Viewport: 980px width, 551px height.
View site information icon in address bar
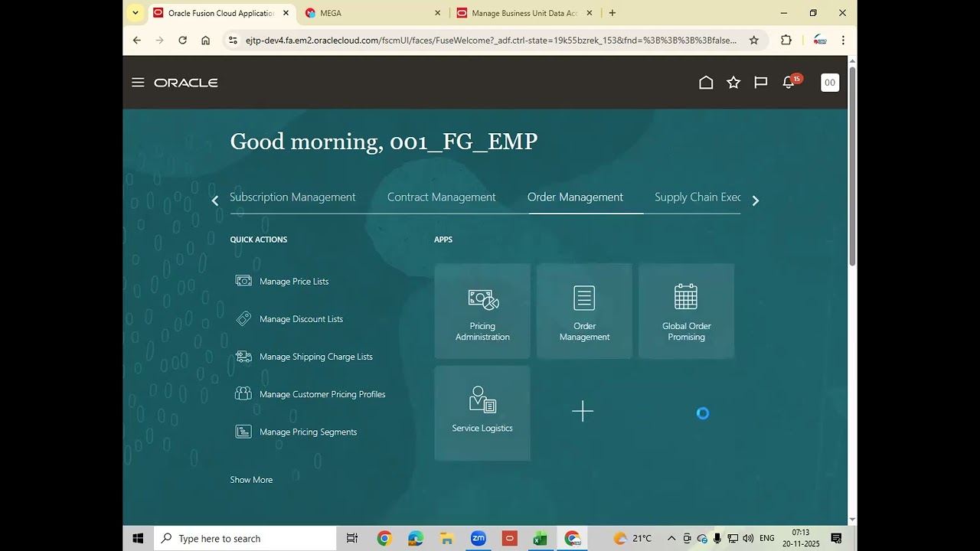coord(234,41)
